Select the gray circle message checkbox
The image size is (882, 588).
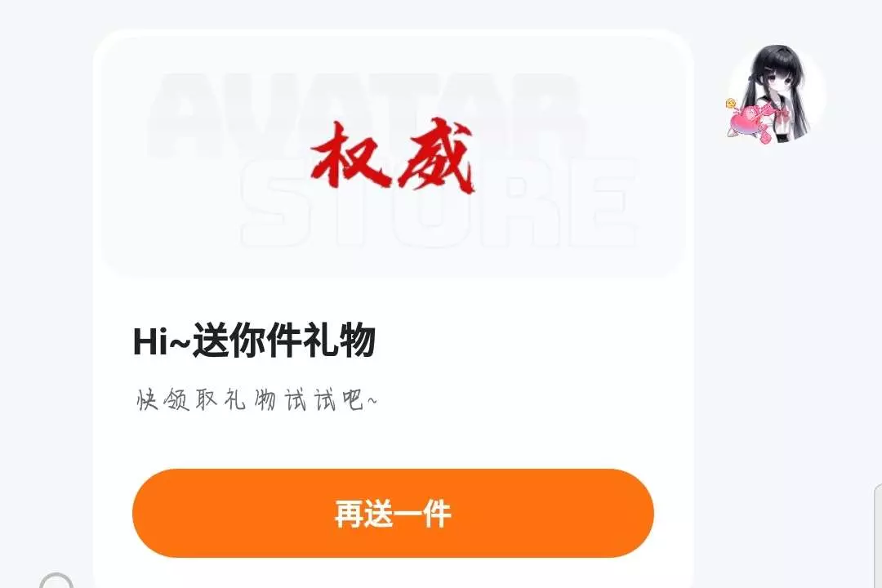coord(56,583)
